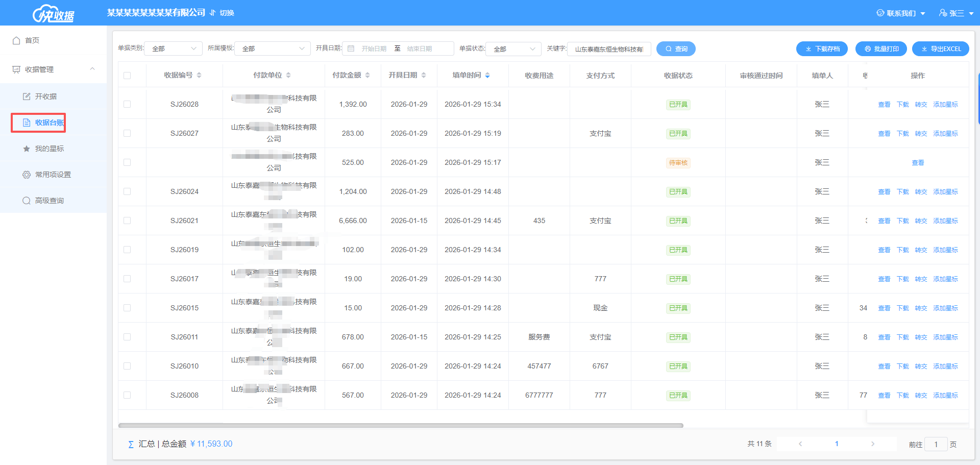Click the star icon for 我的星标
This screenshot has height=465, width=980.
click(x=27, y=149)
